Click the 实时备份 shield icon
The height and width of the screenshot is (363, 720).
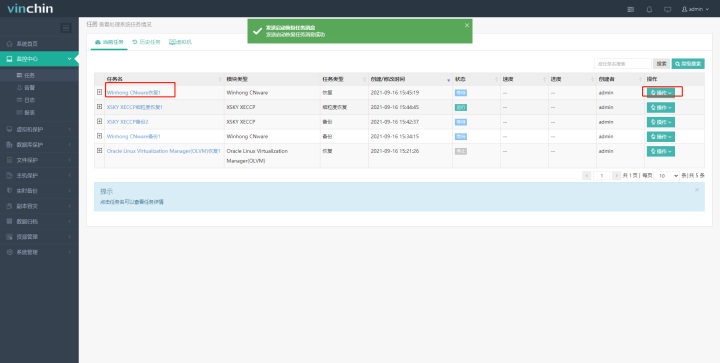pyautogui.click(x=10, y=190)
